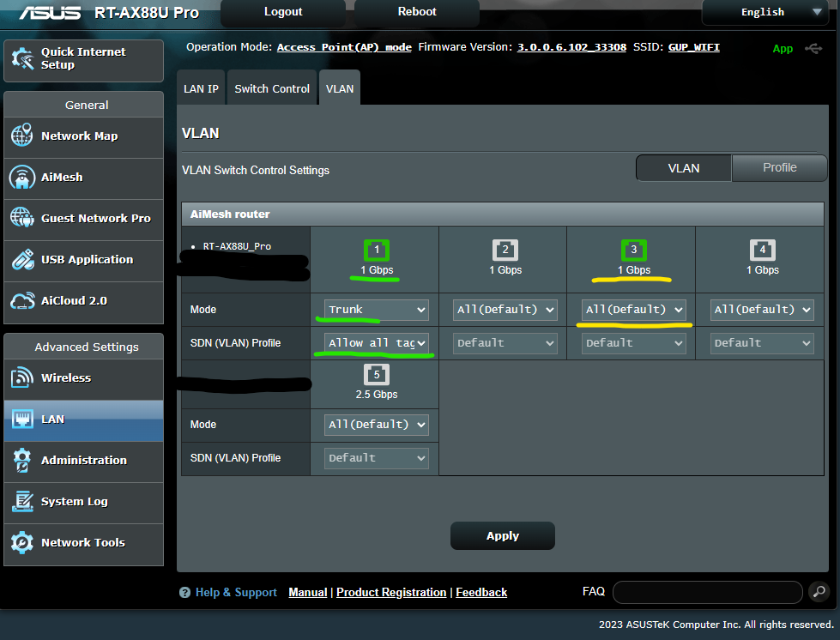Open port 5 Mode dropdown
The width and height of the screenshot is (840, 640).
pyautogui.click(x=376, y=425)
